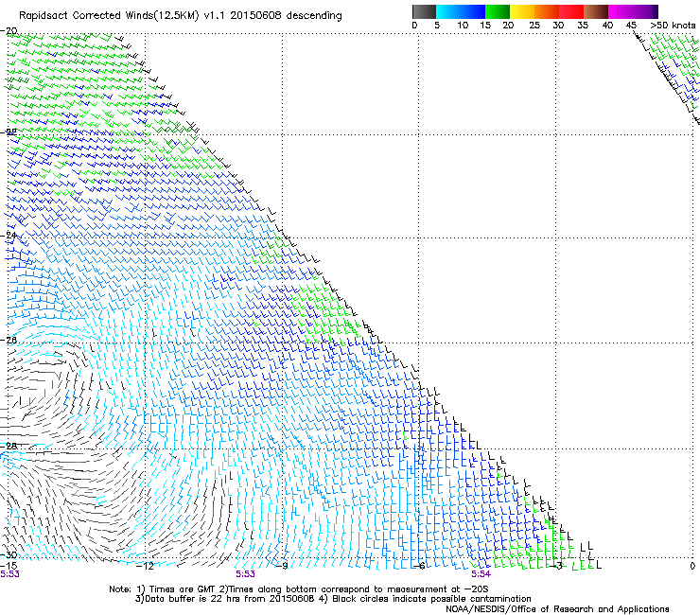
Task: Click the "0" longitude axis label
Action: (x=692, y=566)
